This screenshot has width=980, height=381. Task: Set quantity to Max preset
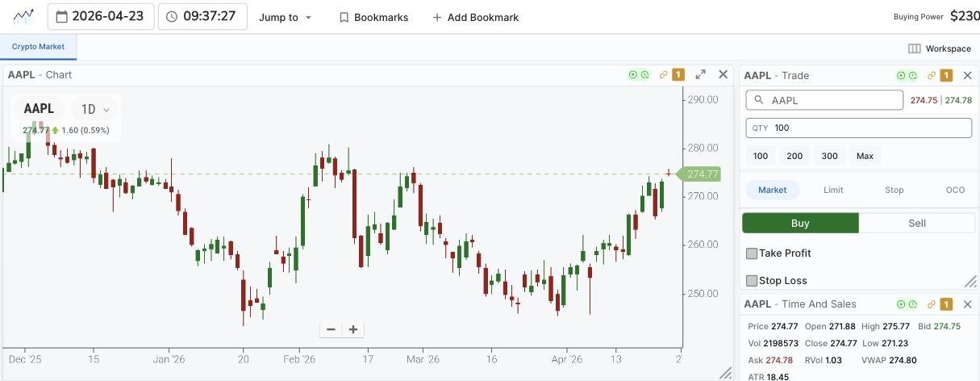click(865, 156)
